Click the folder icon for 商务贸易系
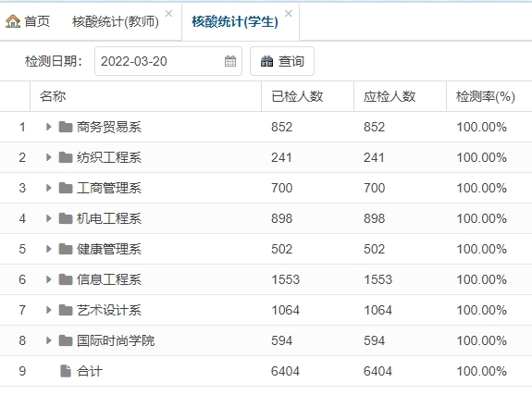The width and height of the screenshot is (532, 395). [x=66, y=127]
